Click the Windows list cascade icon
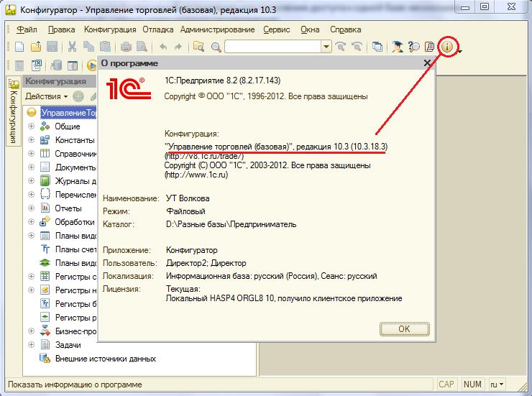 point(377,47)
